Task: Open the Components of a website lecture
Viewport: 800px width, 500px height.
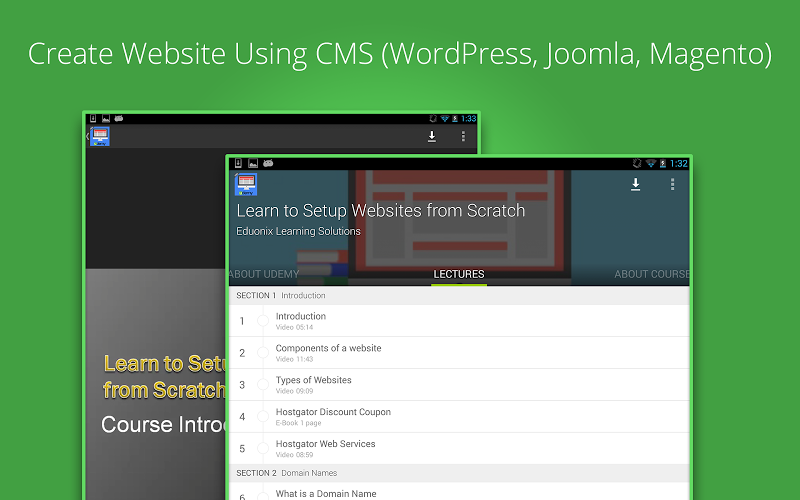Action: click(459, 353)
